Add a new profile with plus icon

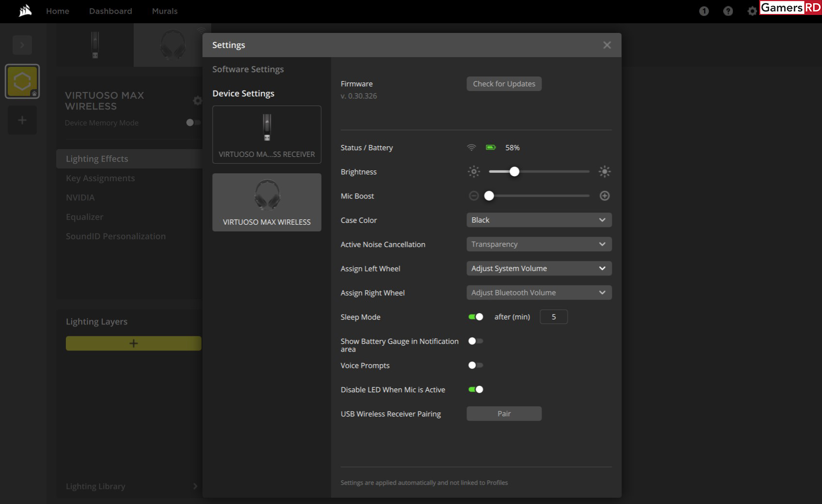pyautogui.click(x=22, y=120)
